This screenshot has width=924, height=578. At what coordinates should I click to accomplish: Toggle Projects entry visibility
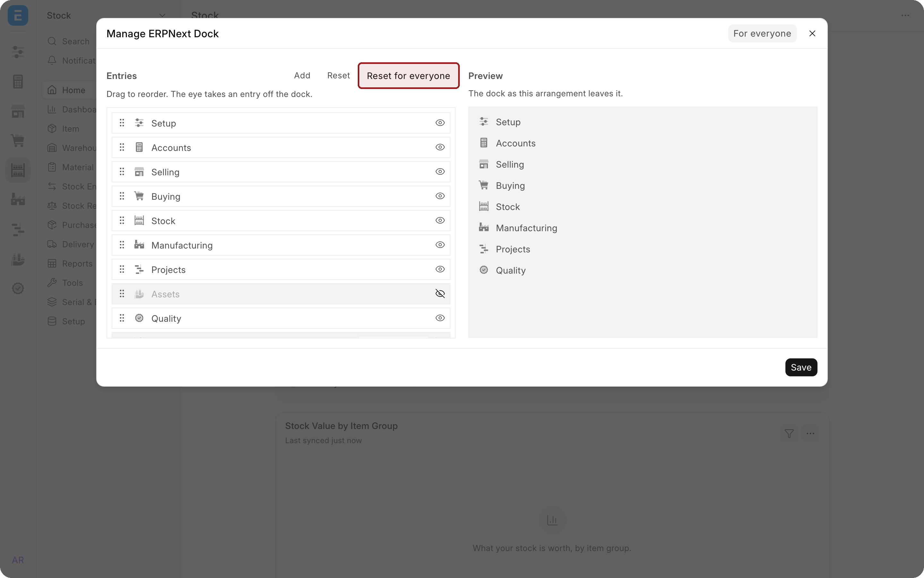440,269
